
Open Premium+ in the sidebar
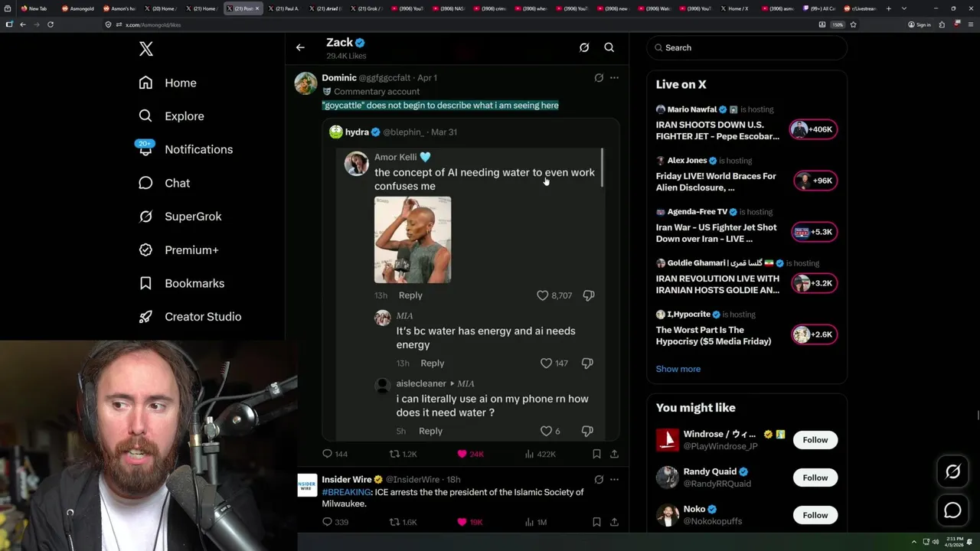(x=178, y=250)
